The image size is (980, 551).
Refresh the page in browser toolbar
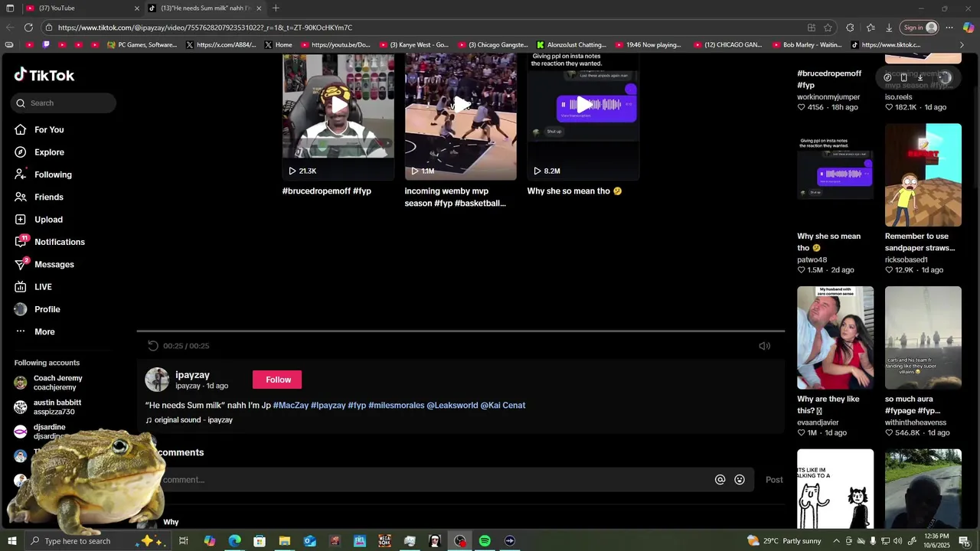click(28, 28)
